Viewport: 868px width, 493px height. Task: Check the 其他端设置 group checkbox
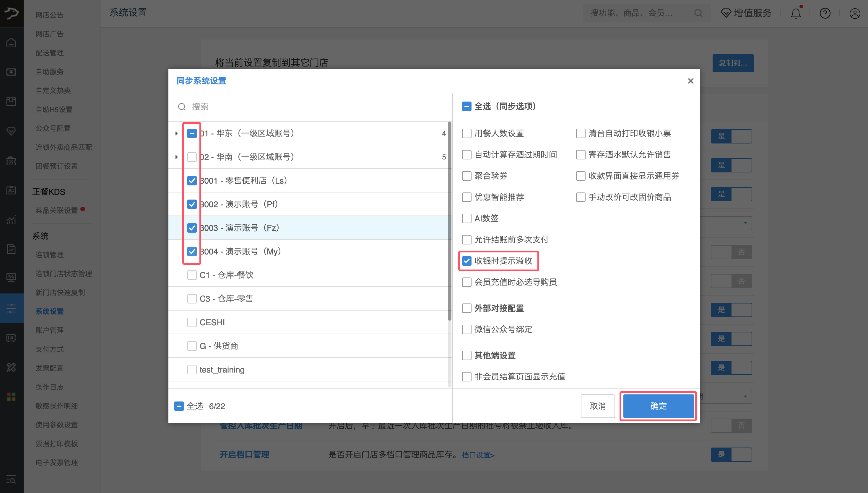[466, 355]
